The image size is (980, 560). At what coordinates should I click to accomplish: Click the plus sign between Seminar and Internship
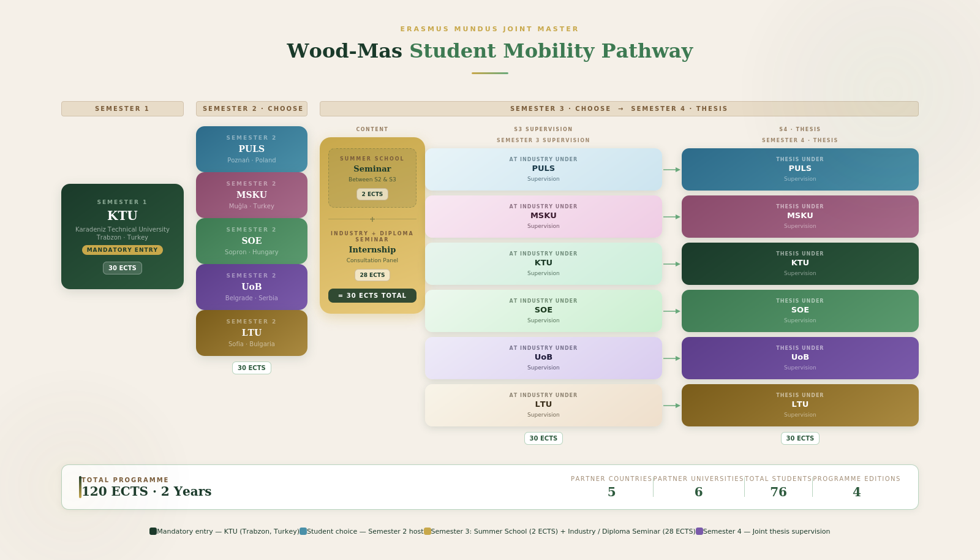click(x=372, y=219)
